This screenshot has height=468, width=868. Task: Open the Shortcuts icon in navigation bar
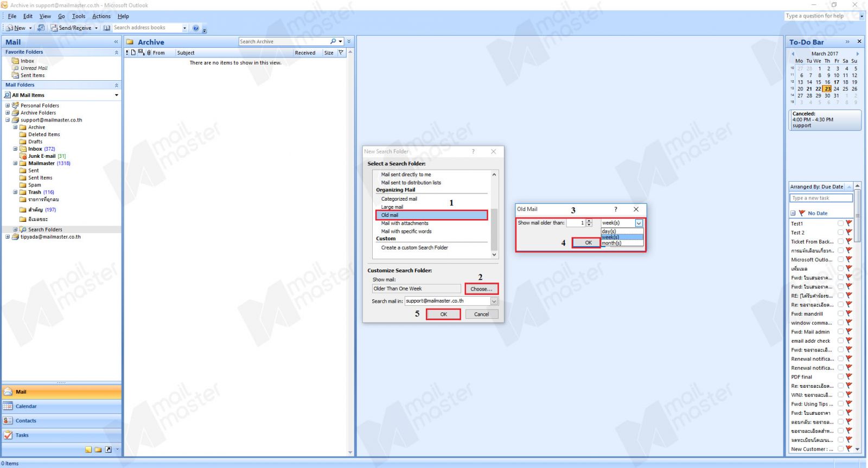pyautogui.click(x=108, y=450)
